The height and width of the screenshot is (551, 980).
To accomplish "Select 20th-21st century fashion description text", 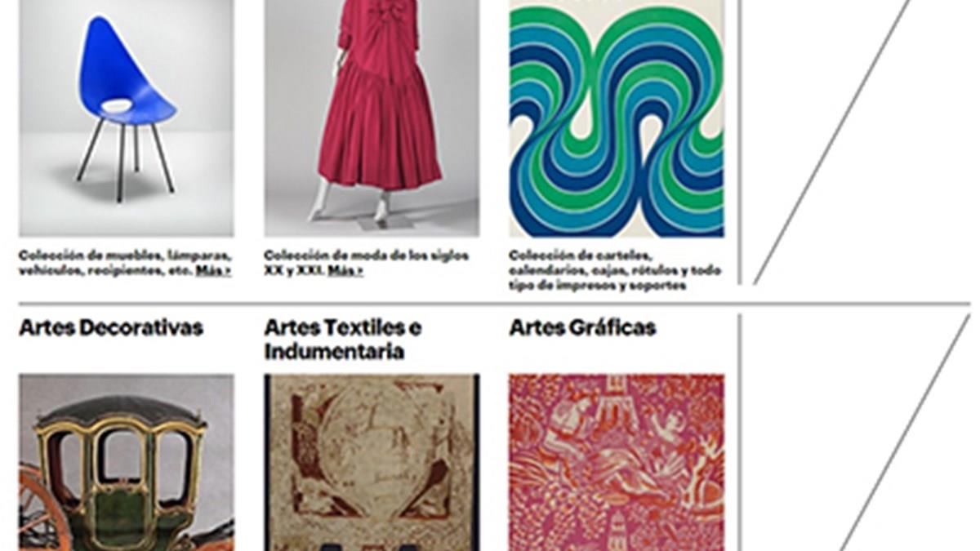I will [x=367, y=263].
